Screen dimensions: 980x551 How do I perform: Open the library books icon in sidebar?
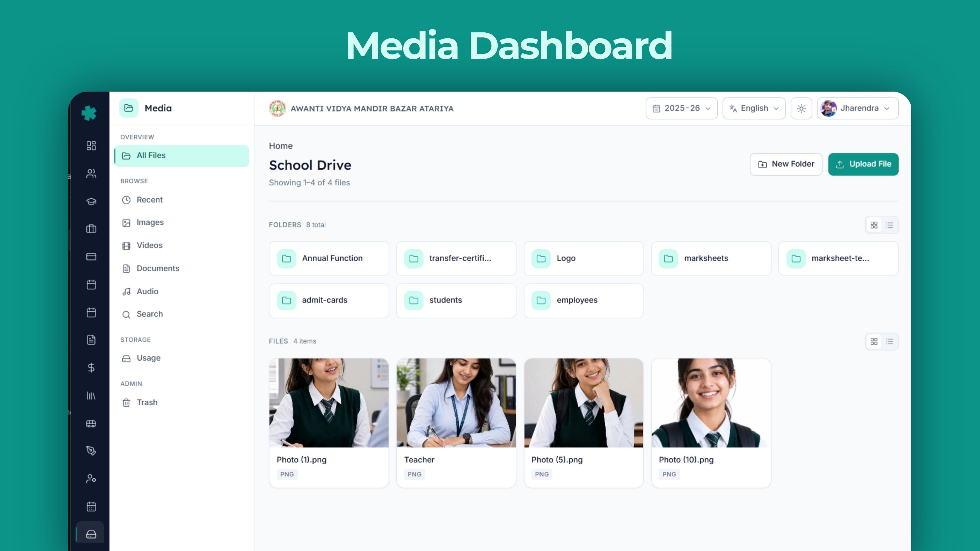91,396
